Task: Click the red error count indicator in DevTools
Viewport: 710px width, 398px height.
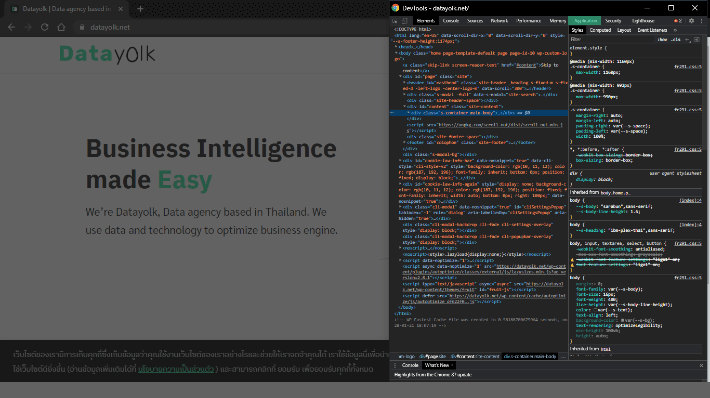Action: [678, 21]
